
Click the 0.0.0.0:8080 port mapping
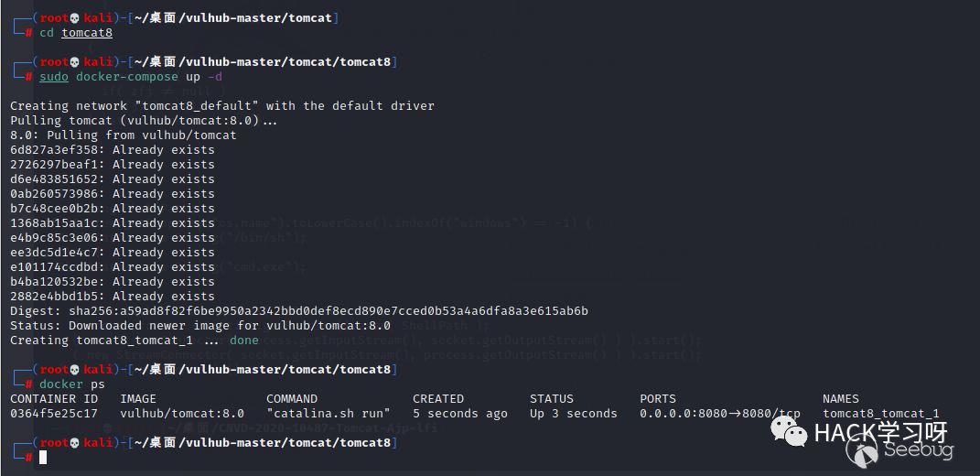click(x=719, y=414)
